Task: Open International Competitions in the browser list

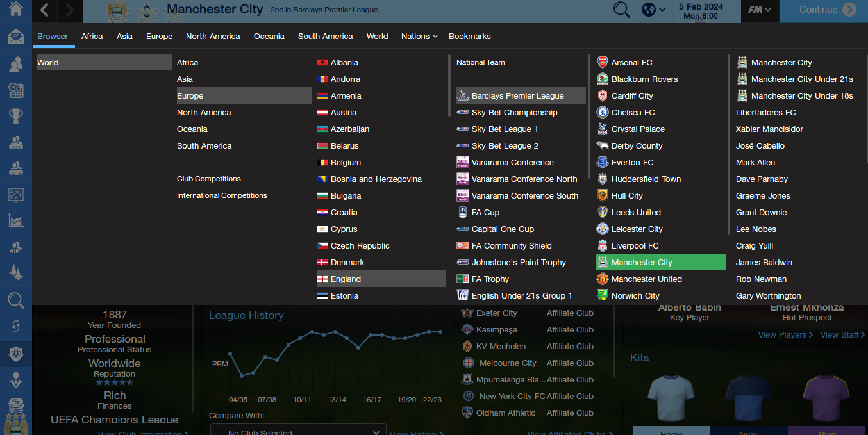Action: click(x=222, y=195)
